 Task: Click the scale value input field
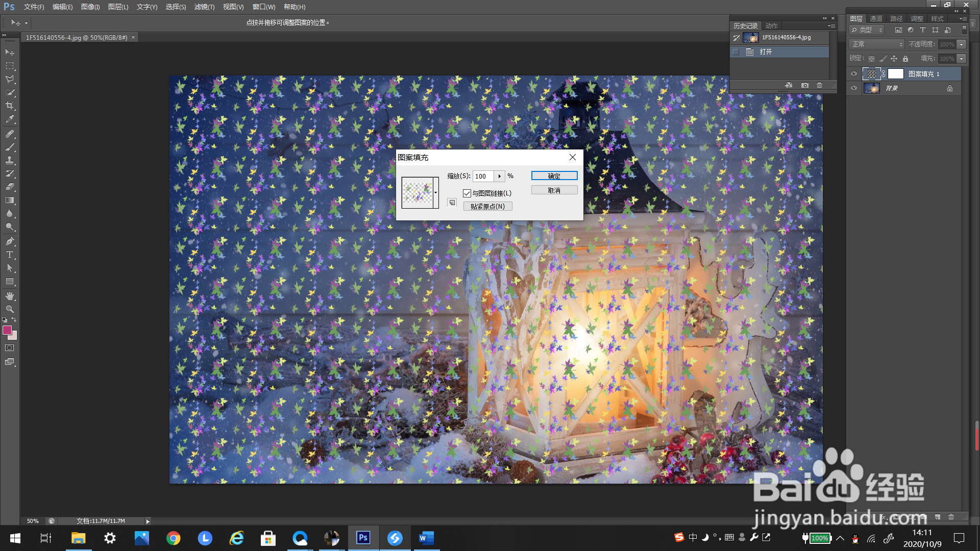(482, 176)
